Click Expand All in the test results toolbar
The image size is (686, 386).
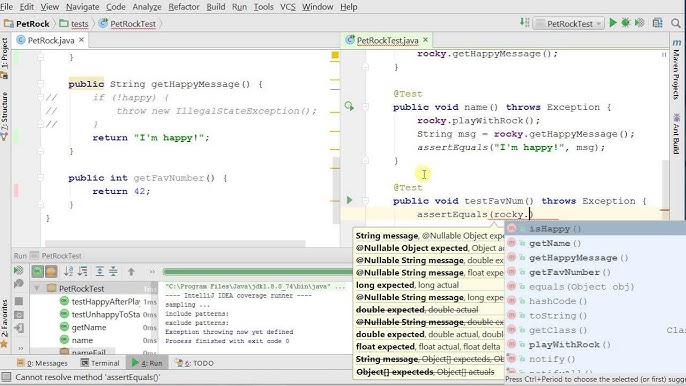(x=100, y=272)
